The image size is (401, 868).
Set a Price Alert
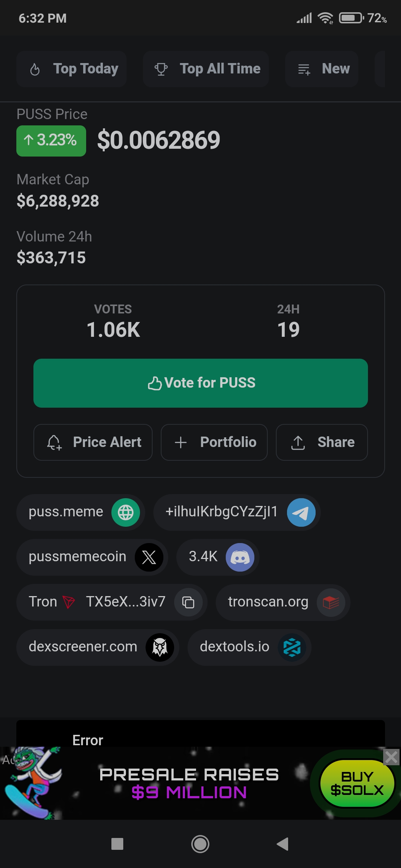93,442
